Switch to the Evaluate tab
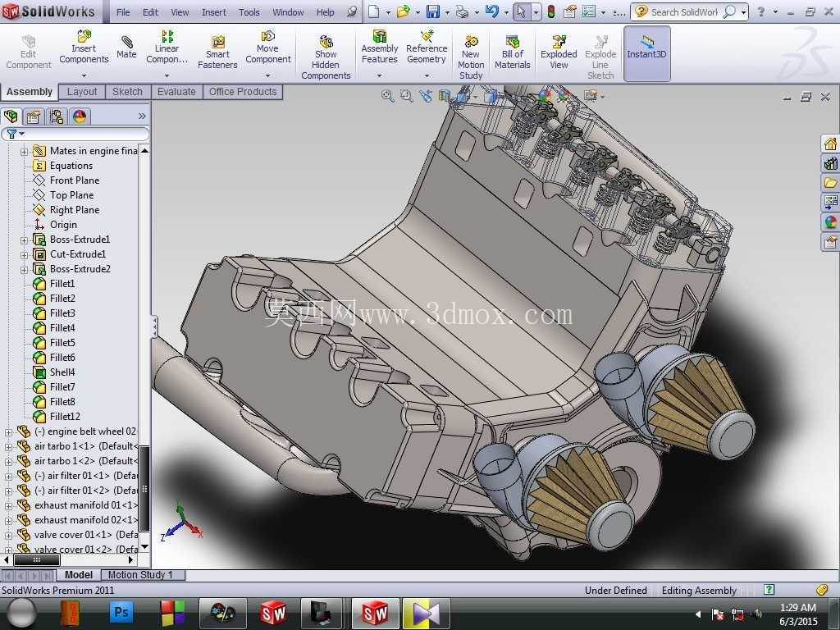The width and height of the screenshot is (840, 630). pyautogui.click(x=176, y=92)
